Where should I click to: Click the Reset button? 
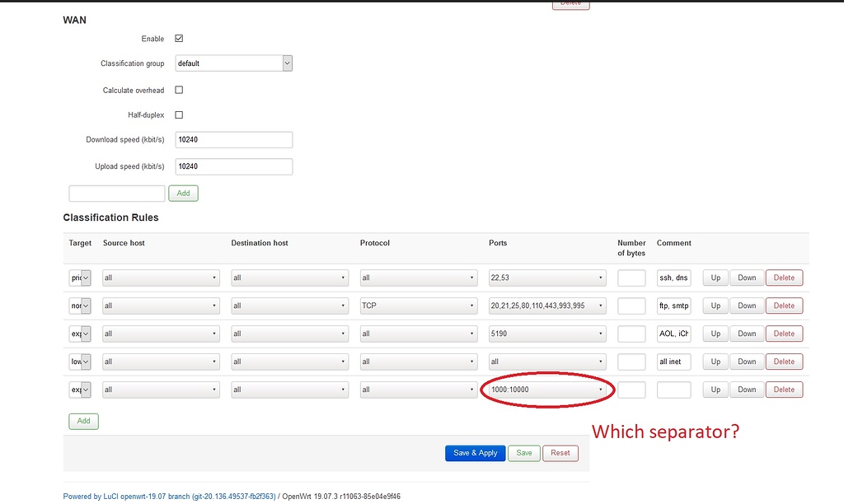click(560, 453)
